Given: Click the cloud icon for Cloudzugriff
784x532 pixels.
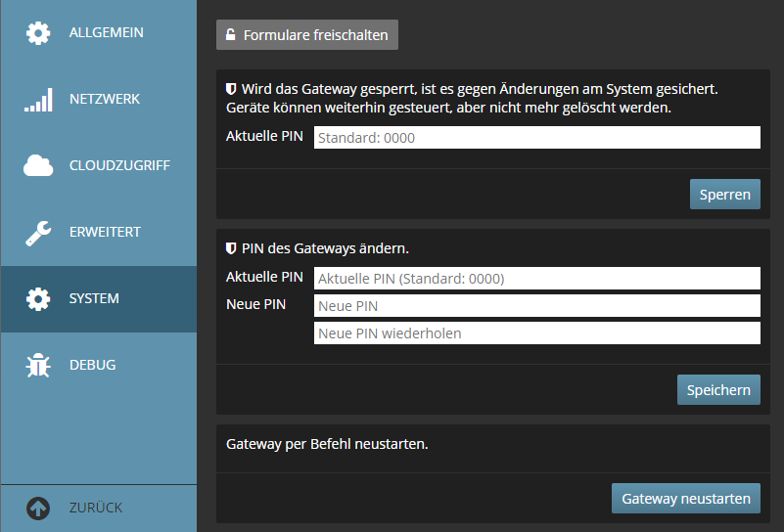Looking at the screenshot, I should (x=38, y=166).
